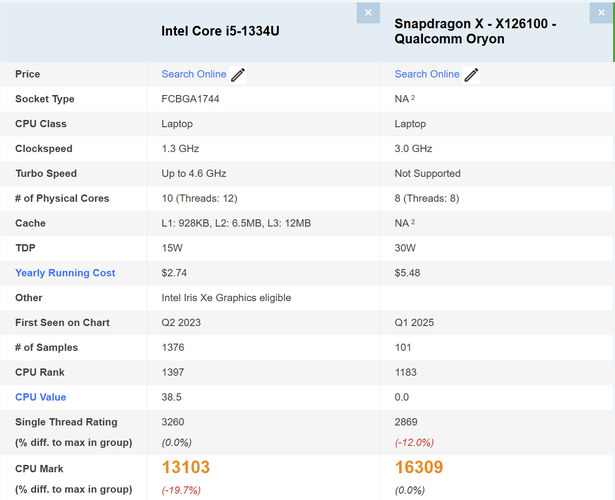Image resolution: width=615 pixels, height=500 pixels.
Task: Click the # of Physical Cores label
Action: [62, 198]
